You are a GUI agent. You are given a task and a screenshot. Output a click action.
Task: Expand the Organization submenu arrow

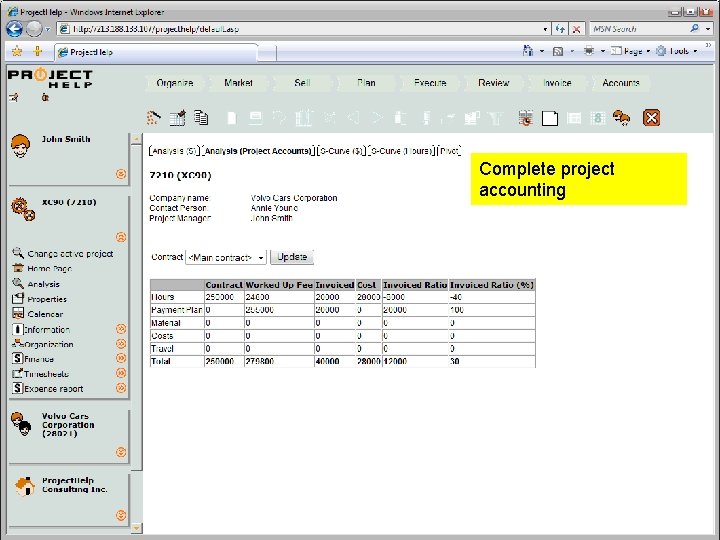click(121, 344)
